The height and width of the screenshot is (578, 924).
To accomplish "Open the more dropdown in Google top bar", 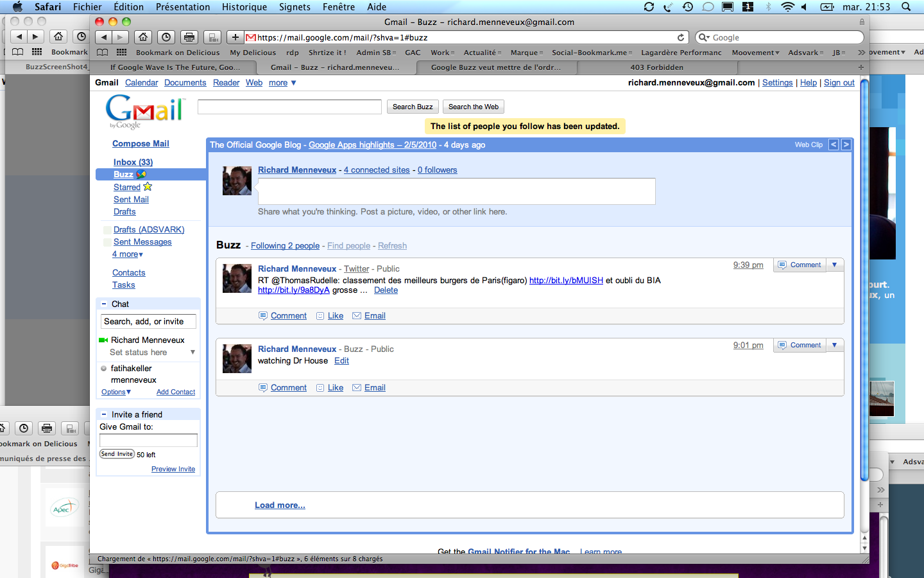I will click(282, 82).
